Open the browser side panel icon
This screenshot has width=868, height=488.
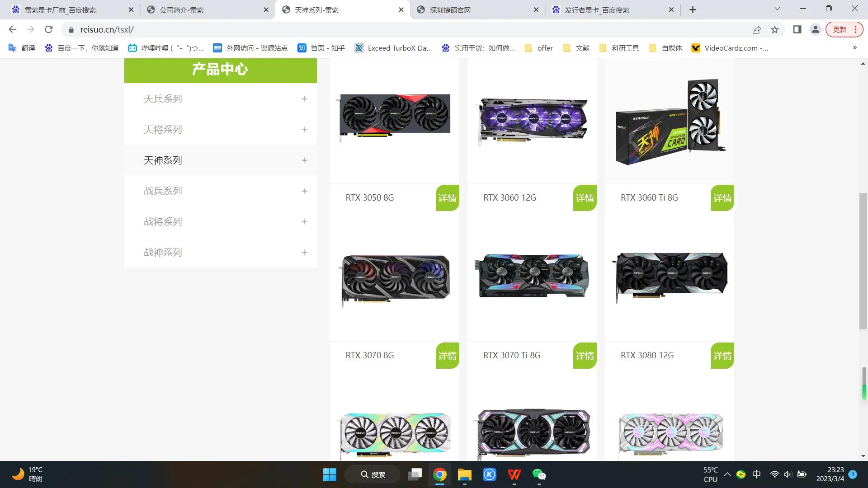point(797,29)
